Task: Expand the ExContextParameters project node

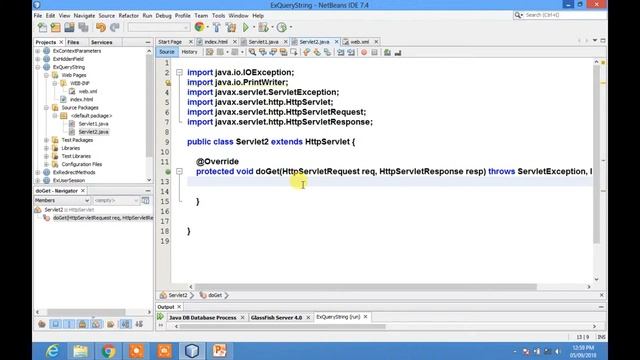Action: tap(38, 51)
